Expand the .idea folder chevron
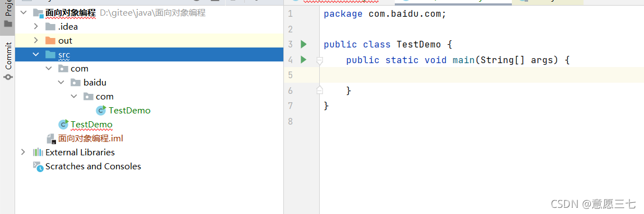This screenshot has height=214, width=644. [36, 27]
